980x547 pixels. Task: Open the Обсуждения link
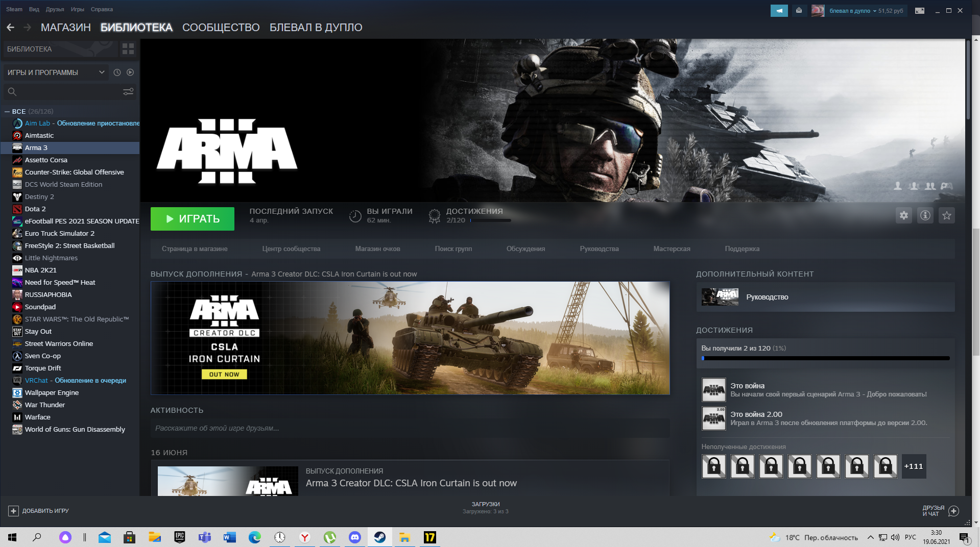[525, 249]
